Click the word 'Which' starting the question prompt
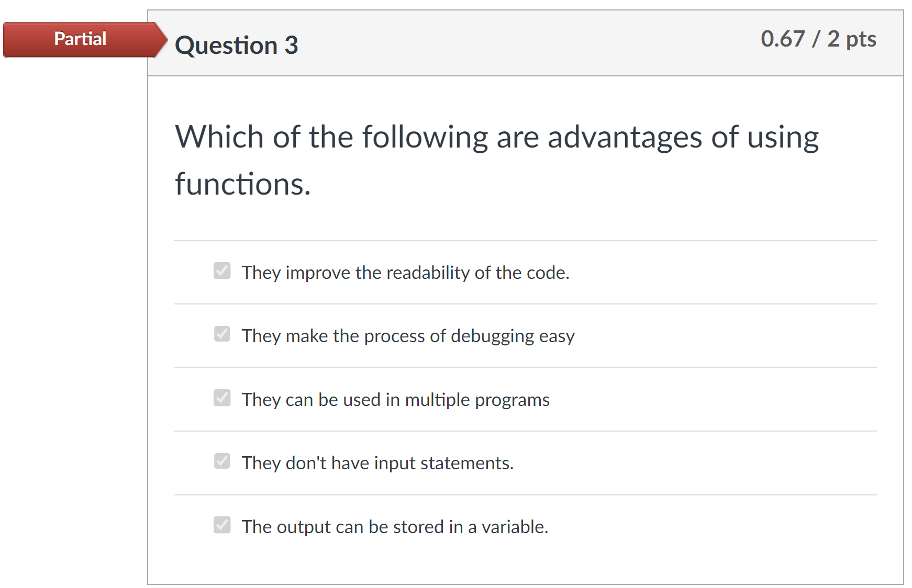 (x=219, y=137)
